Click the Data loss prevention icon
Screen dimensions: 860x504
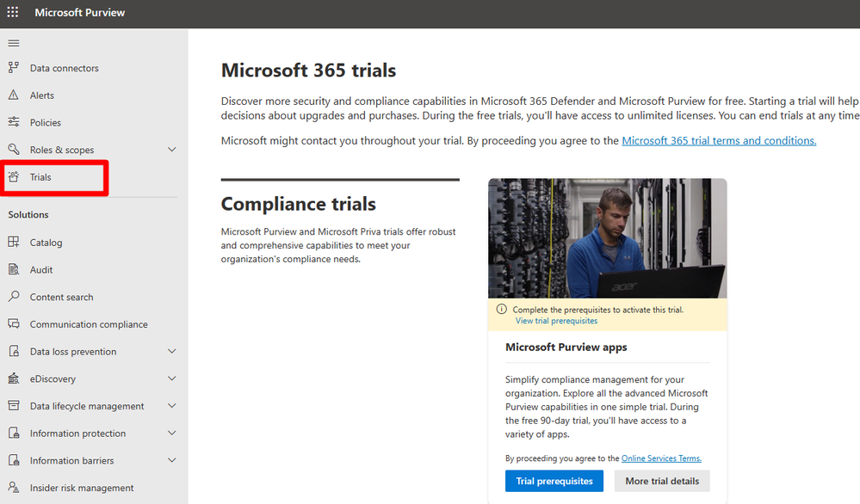[x=14, y=351]
